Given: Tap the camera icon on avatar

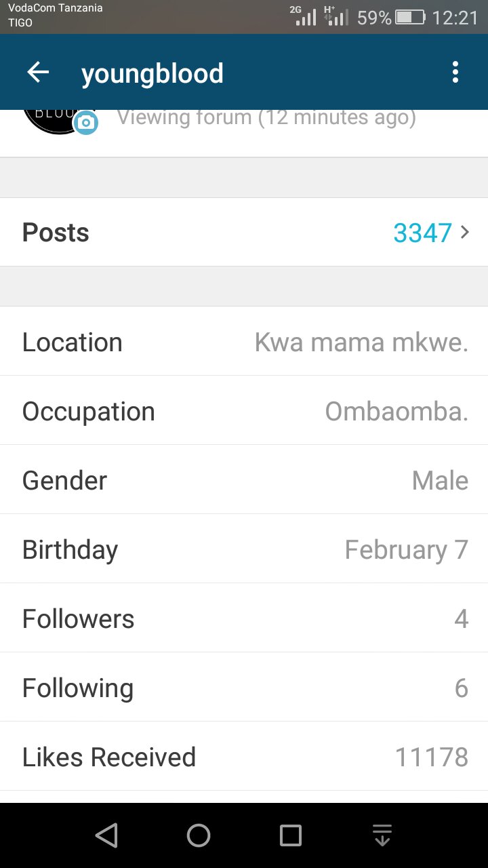Looking at the screenshot, I should pos(85,123).
